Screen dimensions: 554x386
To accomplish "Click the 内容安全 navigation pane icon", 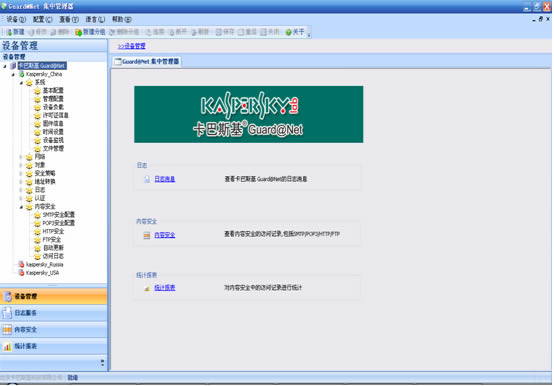I will click(7, 330).
